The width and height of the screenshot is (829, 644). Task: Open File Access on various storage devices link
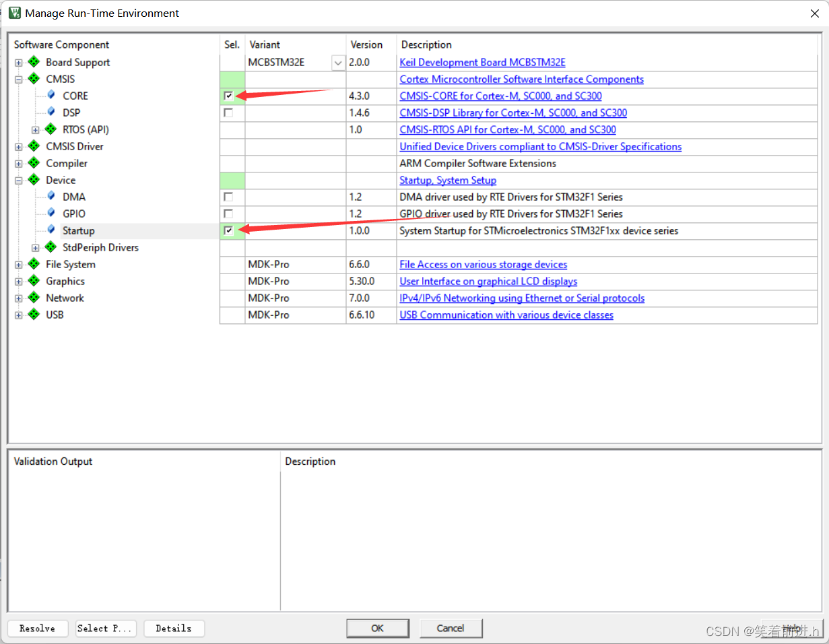pos(483,264)
